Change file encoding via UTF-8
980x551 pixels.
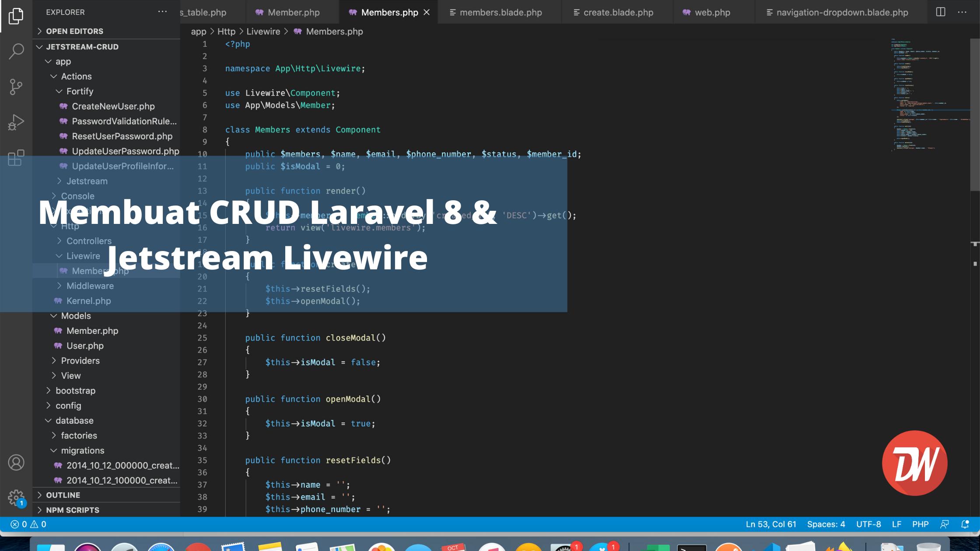pyautogui.click(x=868, y=524)
